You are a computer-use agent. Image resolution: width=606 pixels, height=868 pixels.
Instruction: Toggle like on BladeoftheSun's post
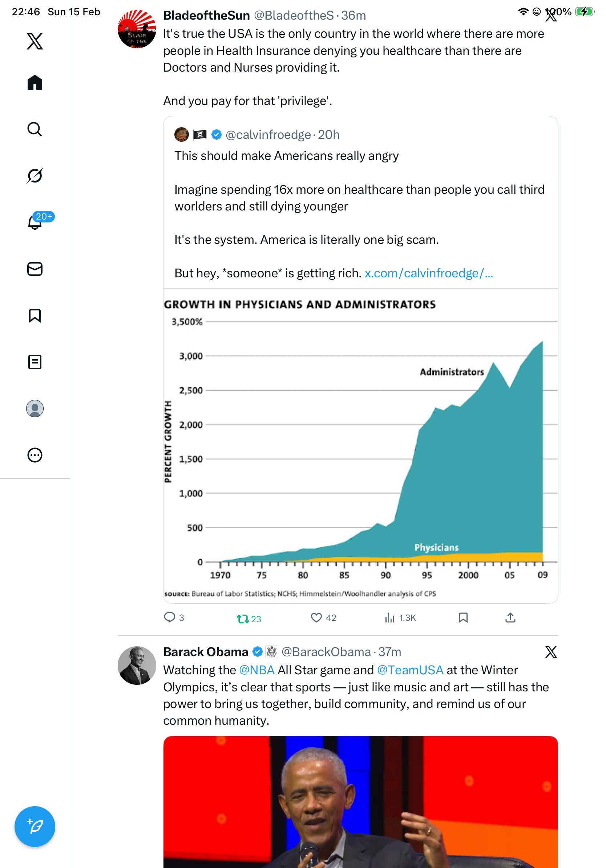(316, 617)
